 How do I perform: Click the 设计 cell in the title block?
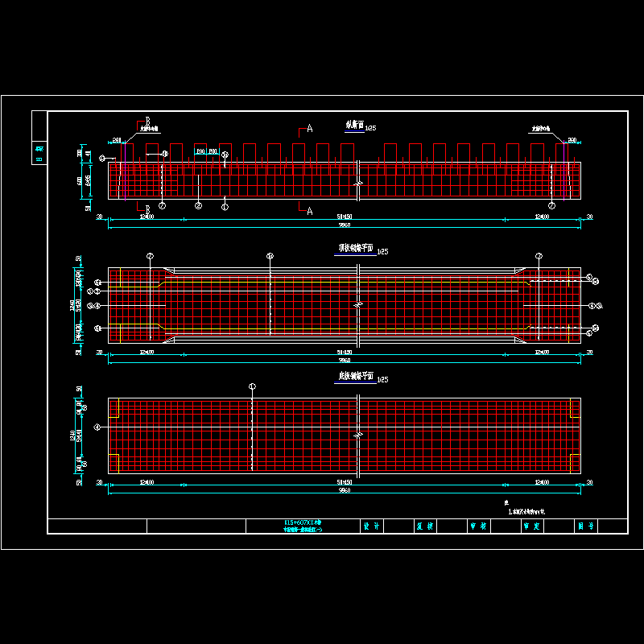[x=372, y=526]
